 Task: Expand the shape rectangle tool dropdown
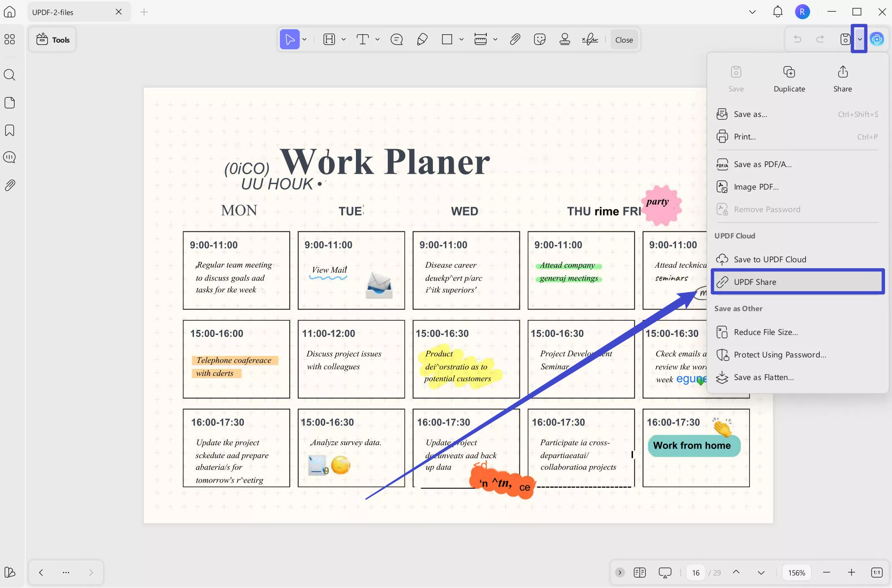pyautogui.click(x=461, y=40)
